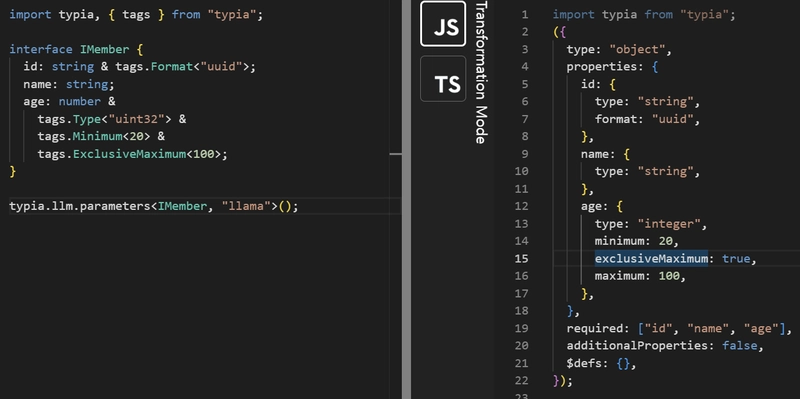
Task: Click the source editor scrollbar marker
Action: [x=395, y=154]
